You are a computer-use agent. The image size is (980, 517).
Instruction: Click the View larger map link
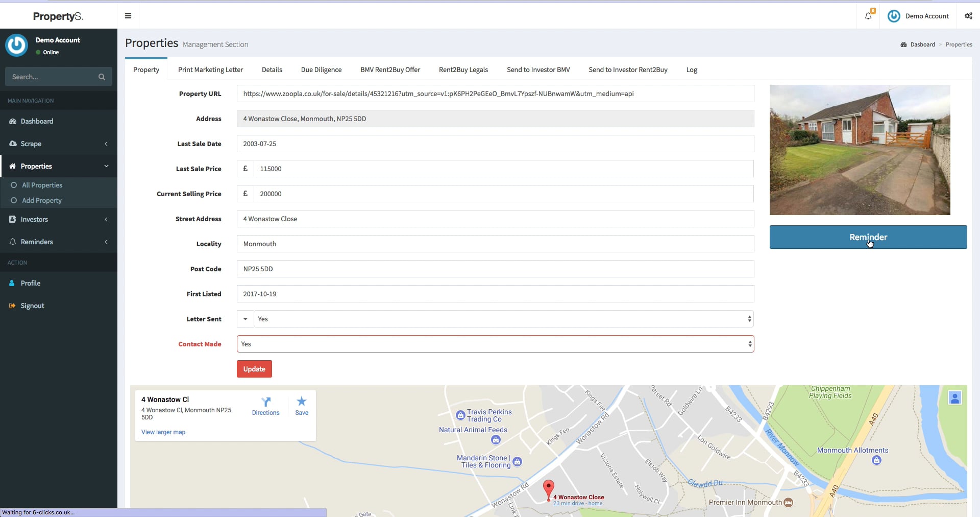click(x=163, y=432)
